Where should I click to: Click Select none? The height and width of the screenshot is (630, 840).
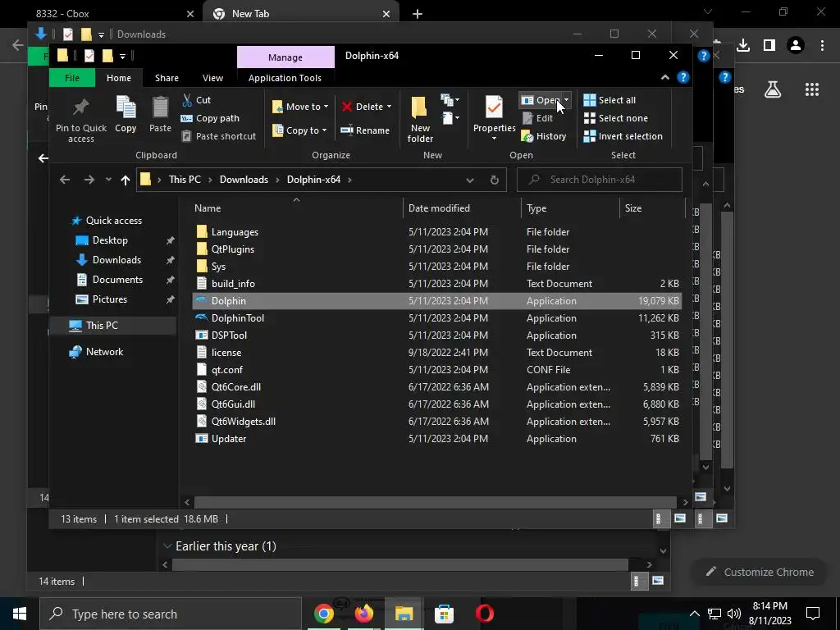[615, 118]
